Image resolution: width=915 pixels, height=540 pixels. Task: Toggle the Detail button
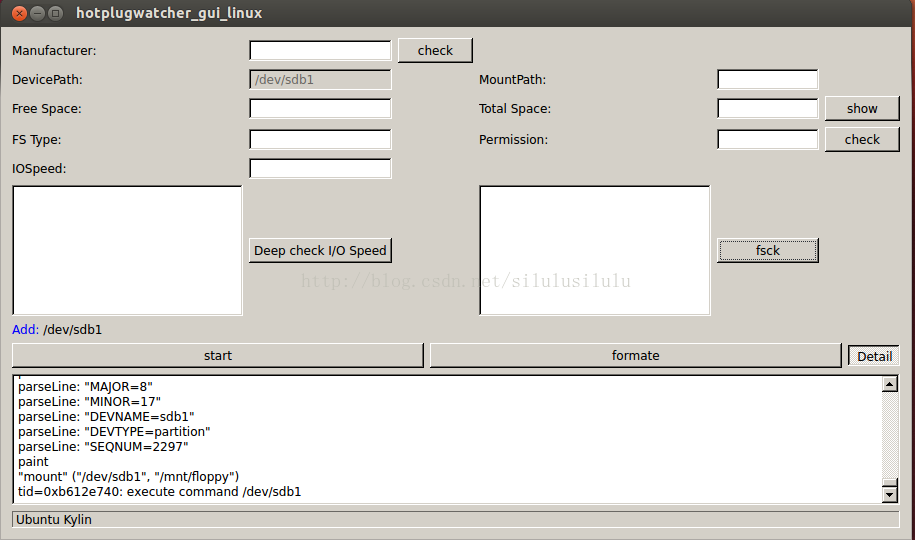[x=874, y=356]
